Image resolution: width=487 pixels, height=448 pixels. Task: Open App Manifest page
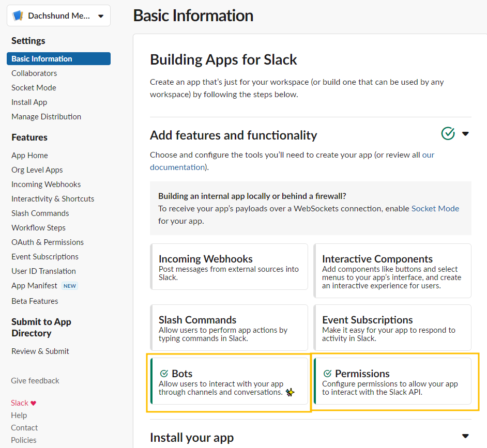tap(34, 286)
